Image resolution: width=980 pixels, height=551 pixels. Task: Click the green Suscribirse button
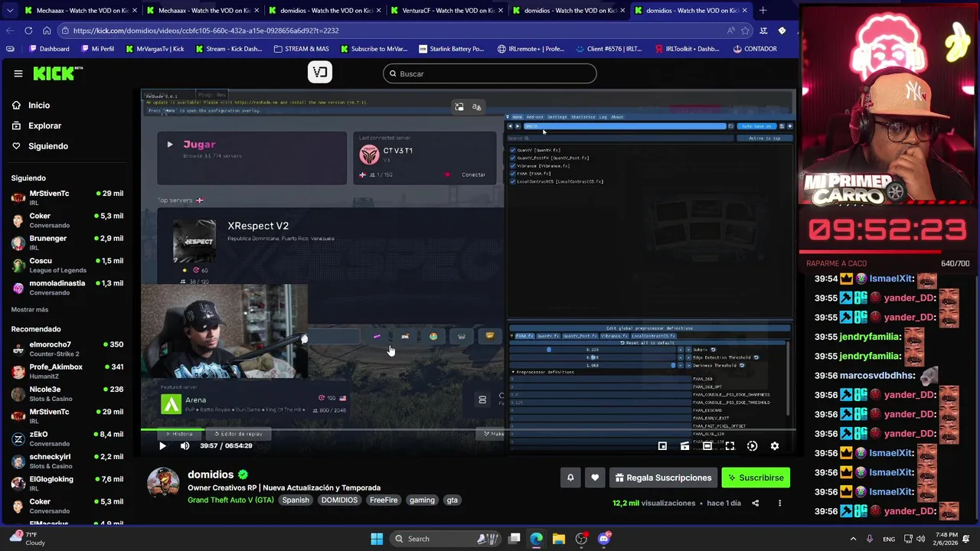(756, 478)
